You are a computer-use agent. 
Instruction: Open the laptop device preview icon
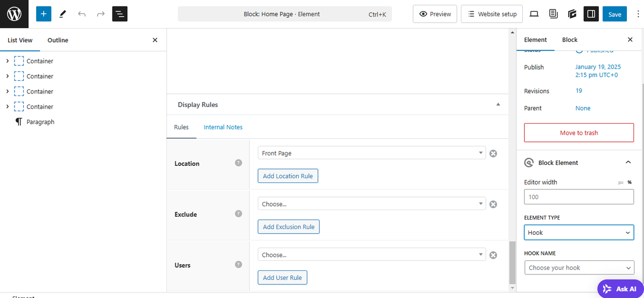[x=534, y=14]
